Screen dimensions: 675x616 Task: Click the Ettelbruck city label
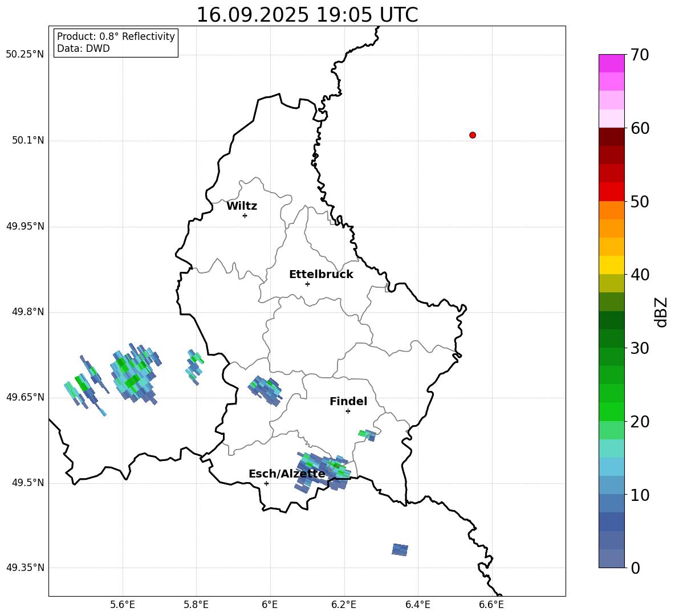click(321, 275)
